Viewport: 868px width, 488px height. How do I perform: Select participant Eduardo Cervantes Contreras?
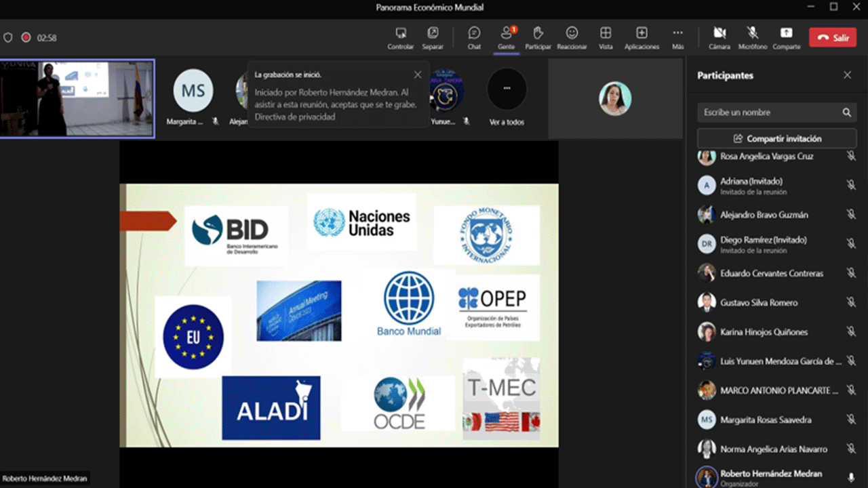click(777, 273)
